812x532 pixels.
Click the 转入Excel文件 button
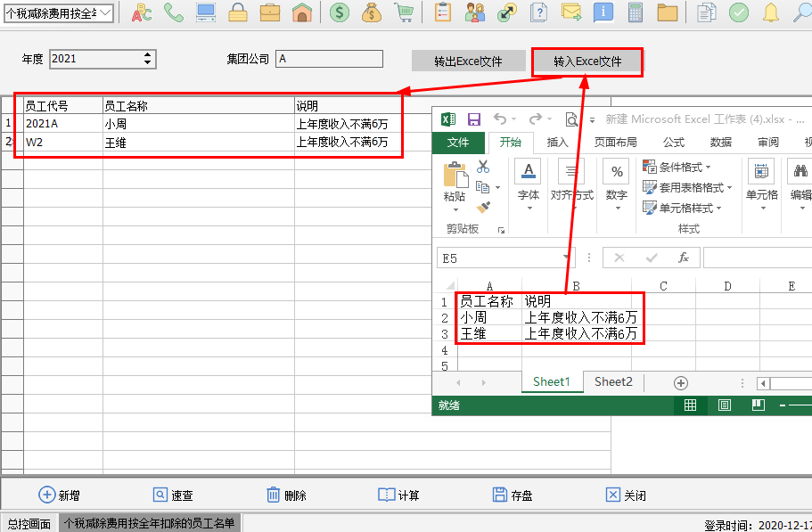[587, 61]
